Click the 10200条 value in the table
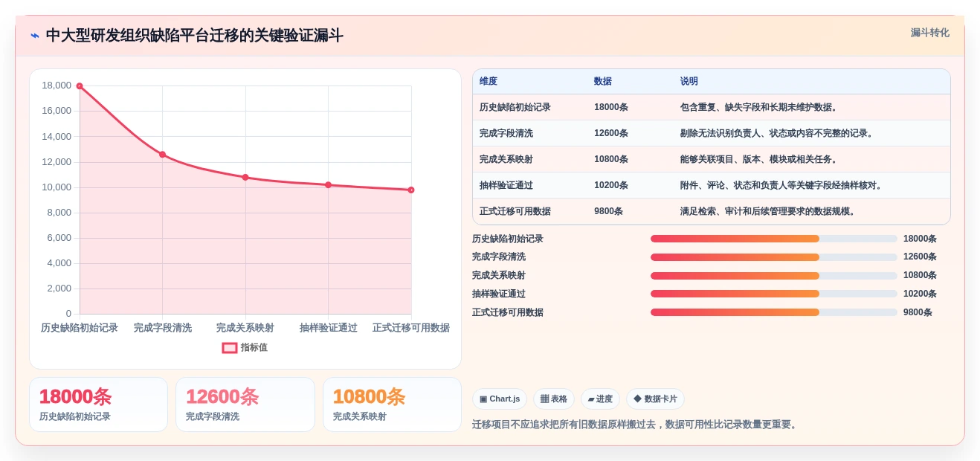 tap(611, 185)
